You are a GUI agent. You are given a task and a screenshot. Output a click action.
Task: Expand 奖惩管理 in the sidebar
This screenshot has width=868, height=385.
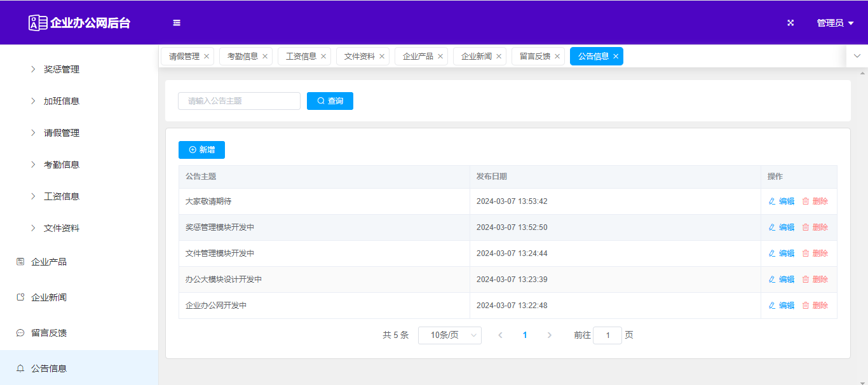pyautogui.click(x=61, y=69)
